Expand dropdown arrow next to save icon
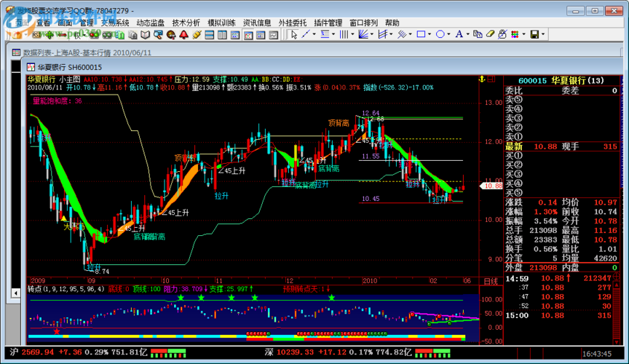The width and height of the screenshot is (629, 364). [544, 34]
